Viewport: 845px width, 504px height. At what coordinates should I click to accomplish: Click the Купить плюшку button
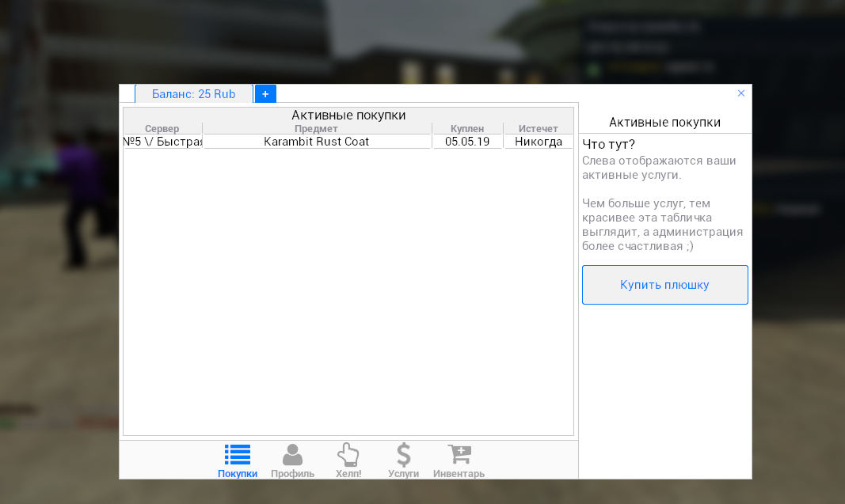pyautogui.click(x=664, y=285)
